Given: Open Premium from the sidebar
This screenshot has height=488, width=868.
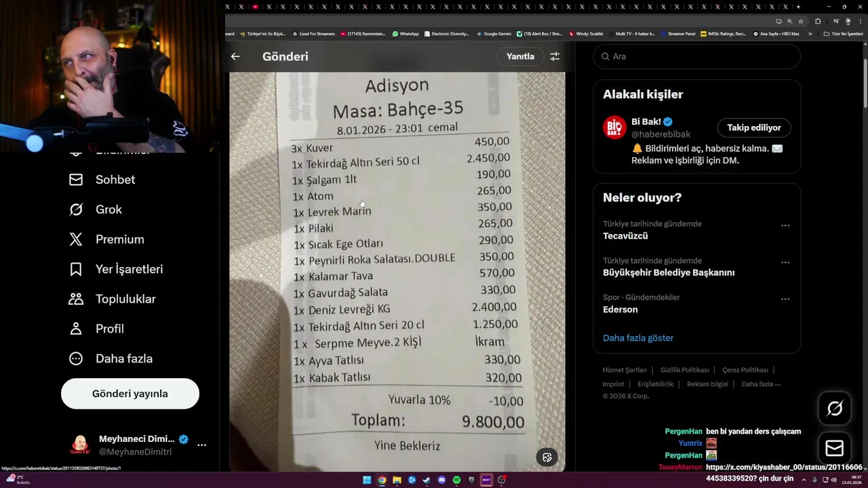Looking at the screenshot, I should 107,239.
